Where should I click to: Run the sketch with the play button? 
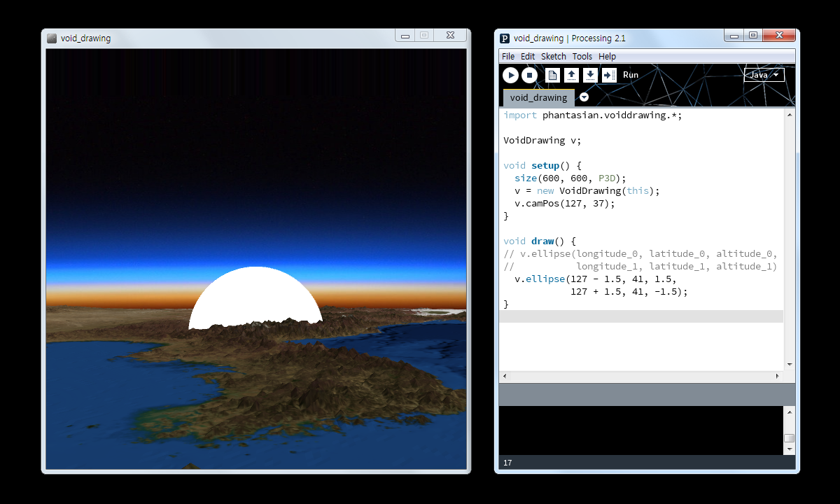(510, 75)
